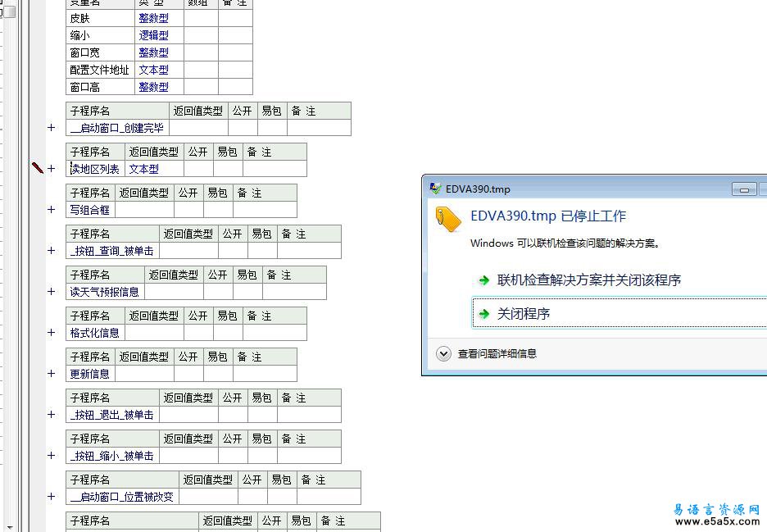Select subroutine name 读地区列表

click(x=95, y=170)
